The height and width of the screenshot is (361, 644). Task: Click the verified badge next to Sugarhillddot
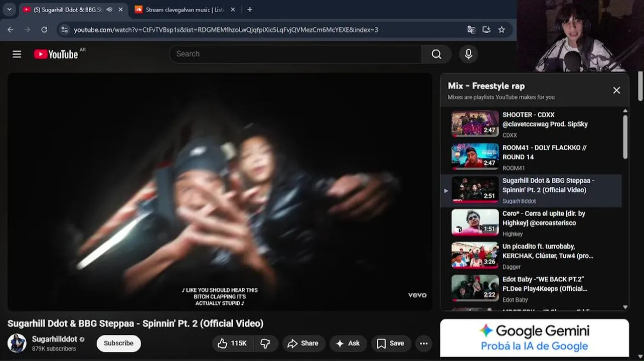pos(82,339)
